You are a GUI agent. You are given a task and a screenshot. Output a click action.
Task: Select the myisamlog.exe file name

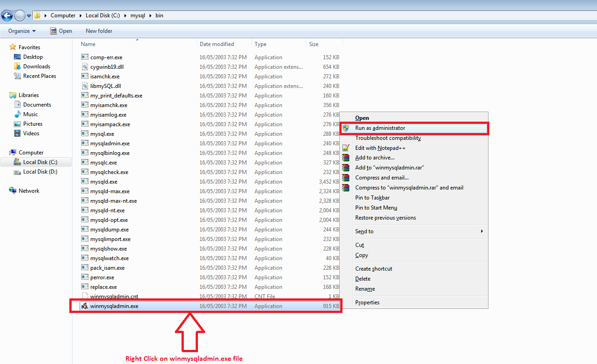pyautogui.click(x=109, y=115)
